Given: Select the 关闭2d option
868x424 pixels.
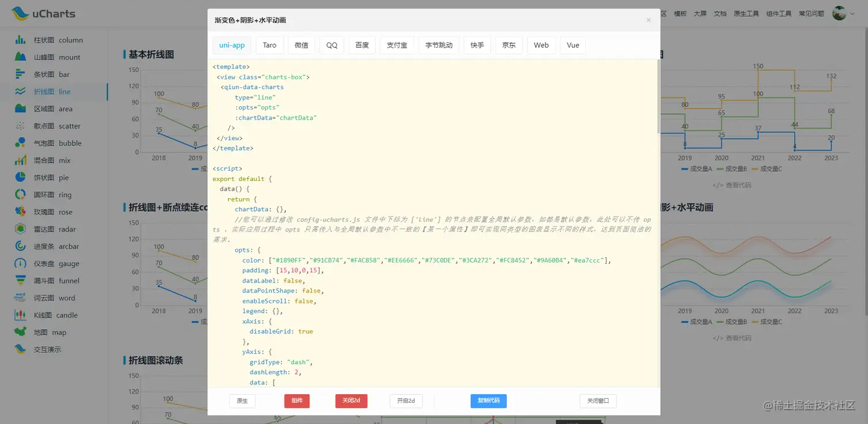Looking at the screenshot, I should tap(351, 401).
